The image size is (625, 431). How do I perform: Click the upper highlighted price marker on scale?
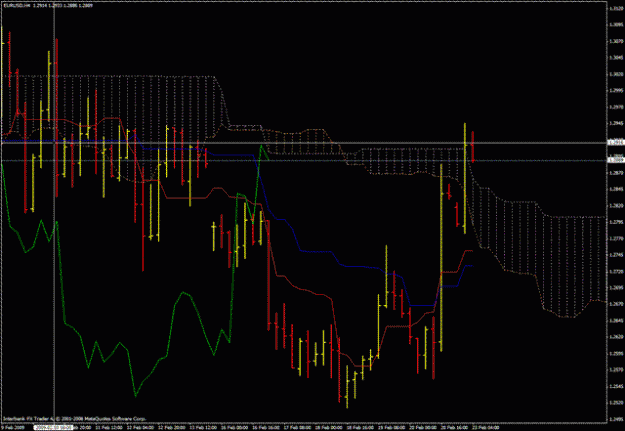(615, 142)
